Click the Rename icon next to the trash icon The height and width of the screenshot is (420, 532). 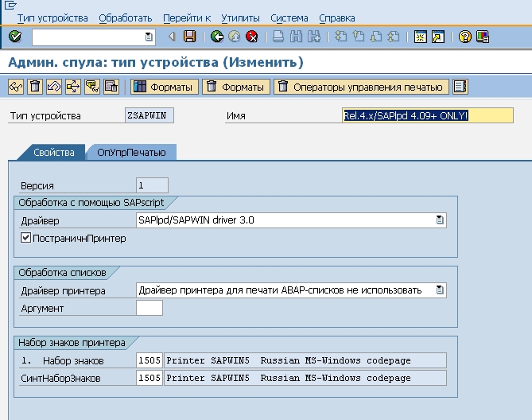tap(54, 87)
